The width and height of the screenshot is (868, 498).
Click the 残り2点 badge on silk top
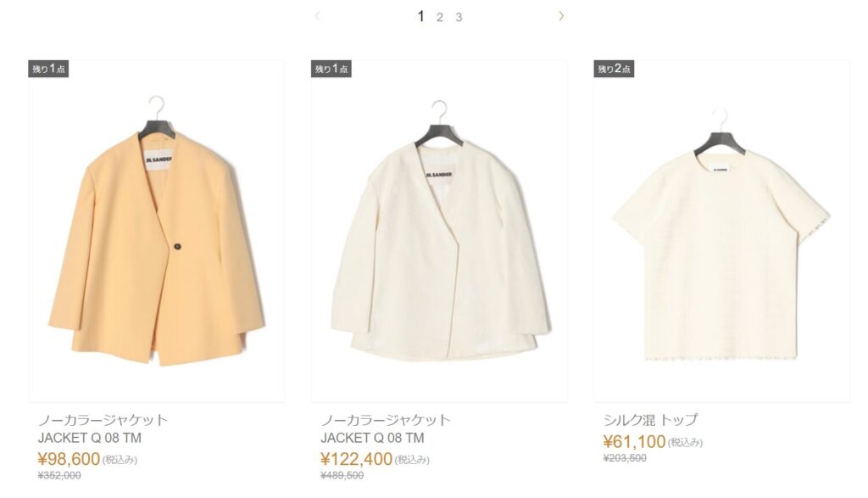click(614, 69)
